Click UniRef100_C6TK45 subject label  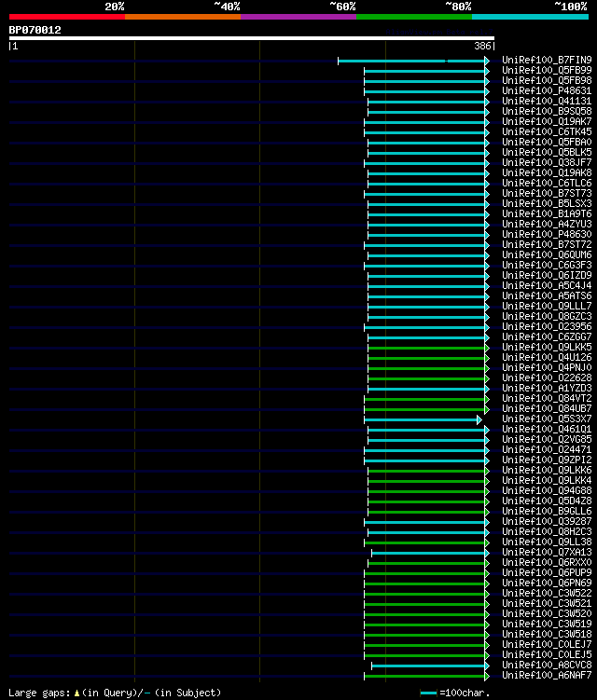547,131
